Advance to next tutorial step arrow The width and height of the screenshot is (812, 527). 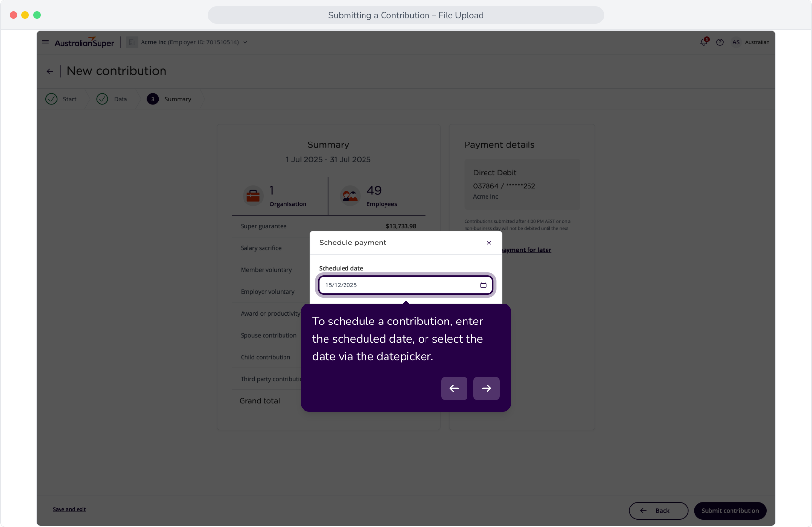[x=487, y=388]
